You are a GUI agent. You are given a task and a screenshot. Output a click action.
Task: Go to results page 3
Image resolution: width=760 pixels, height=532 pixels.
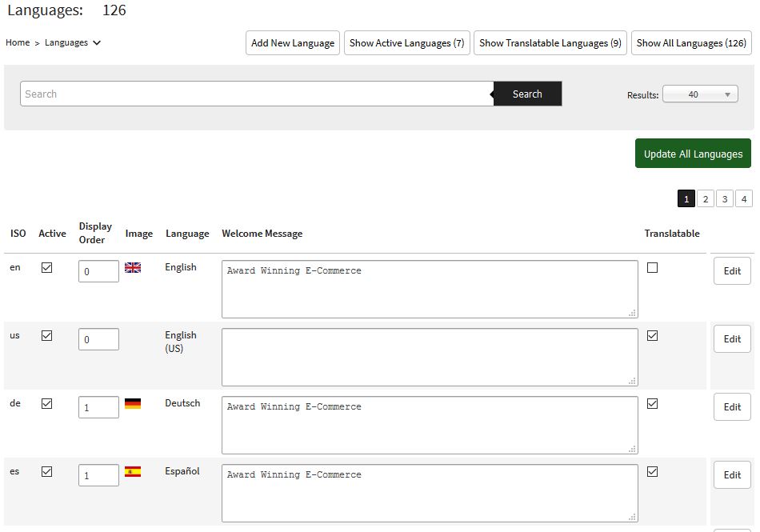pyautogui.click(x=725, y=198)
